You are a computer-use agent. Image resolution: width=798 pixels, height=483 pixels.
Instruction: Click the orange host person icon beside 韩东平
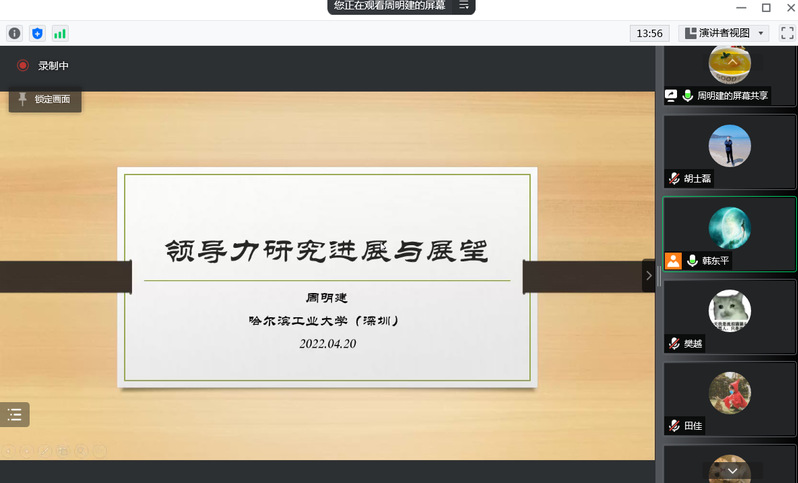[x=673, y=261]
